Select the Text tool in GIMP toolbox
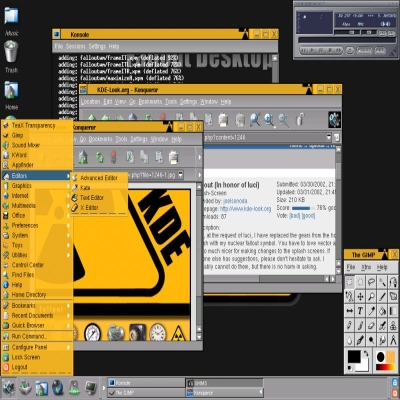The width and height of the screenshot is (400, 400). point(360,311)
